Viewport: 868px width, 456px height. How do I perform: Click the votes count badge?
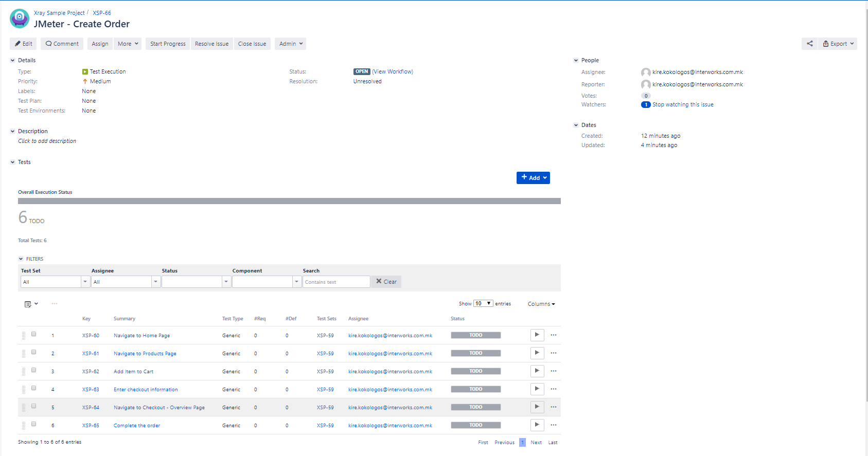(x=646, y=96)
